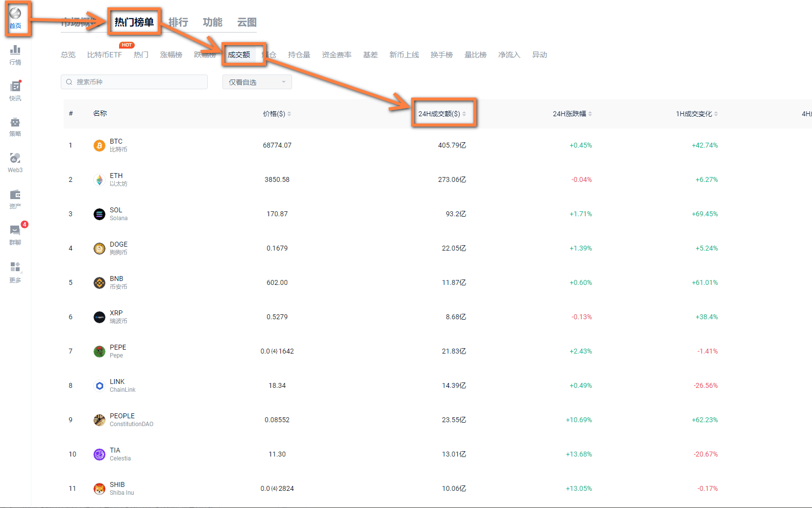The image size is (812, 508).
Task: Click the BTC bitcoin coin icon
Action: click(99, 146)
